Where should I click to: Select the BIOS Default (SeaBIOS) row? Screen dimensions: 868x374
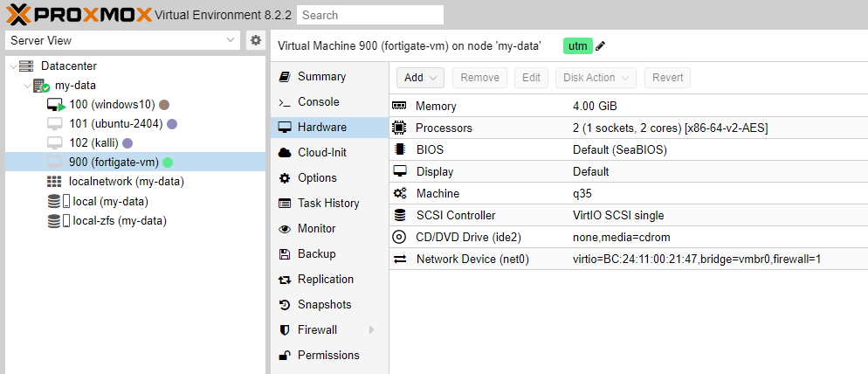tap(629, 149)
